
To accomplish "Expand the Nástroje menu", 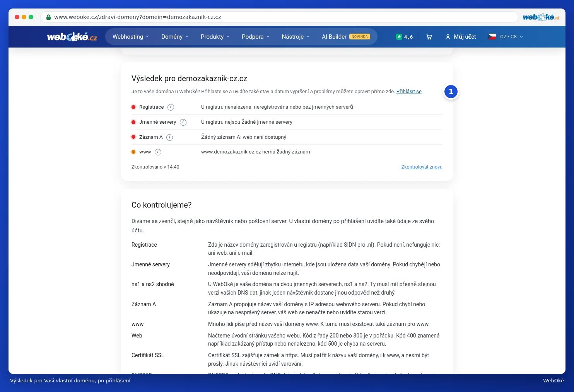I will 296,37.
